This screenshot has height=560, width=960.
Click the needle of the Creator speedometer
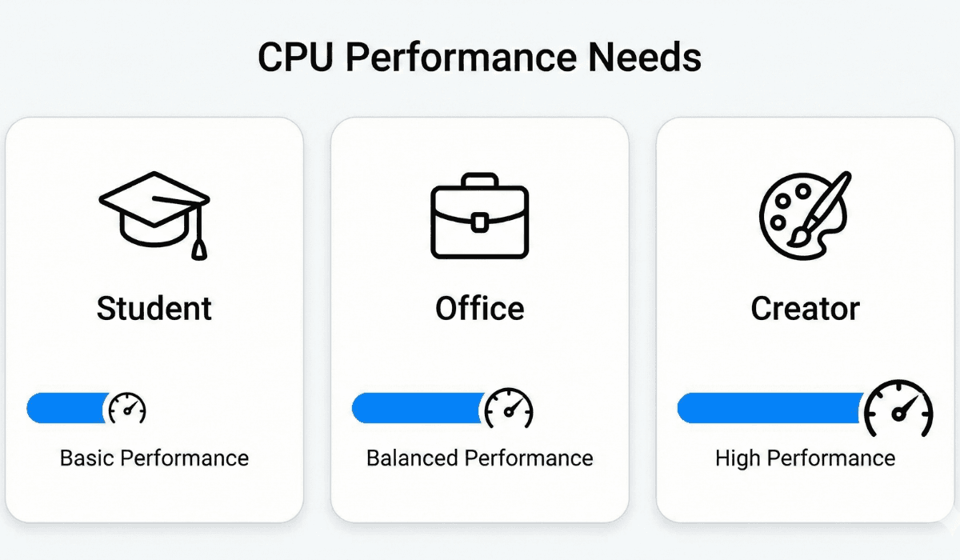pyautogui.click(x=904, y=409)
